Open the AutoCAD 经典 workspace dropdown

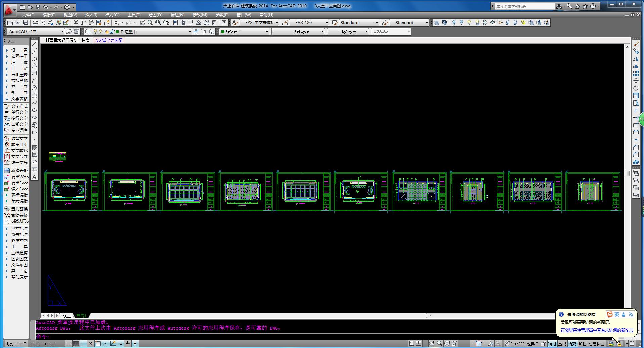35,32
